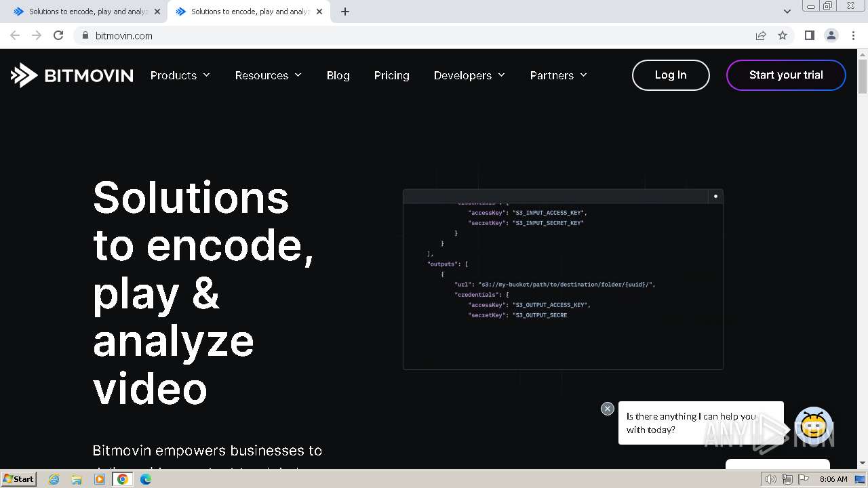Viewport: 868px width, 488px height.
Task: Click the Action Center flag icon
Action: coord(804,479)
